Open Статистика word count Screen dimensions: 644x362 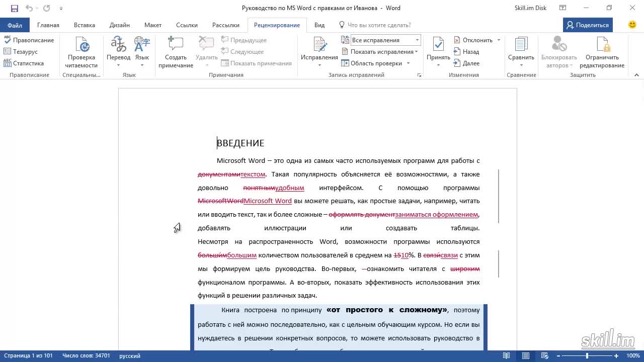click(x=24, y=63)
